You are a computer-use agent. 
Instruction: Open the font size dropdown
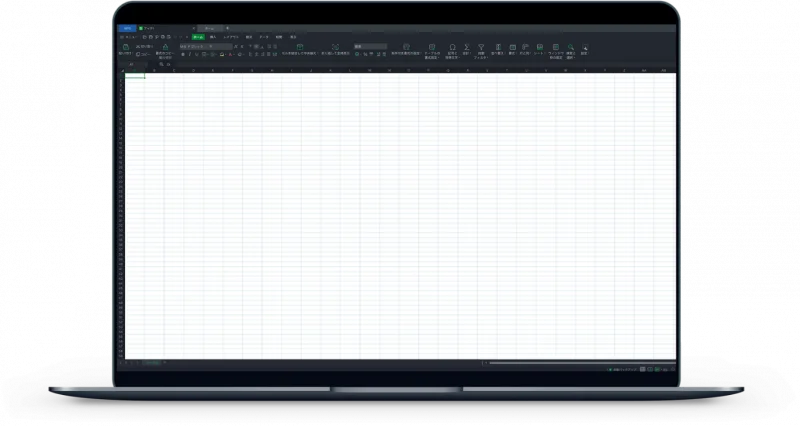(220, 46)
